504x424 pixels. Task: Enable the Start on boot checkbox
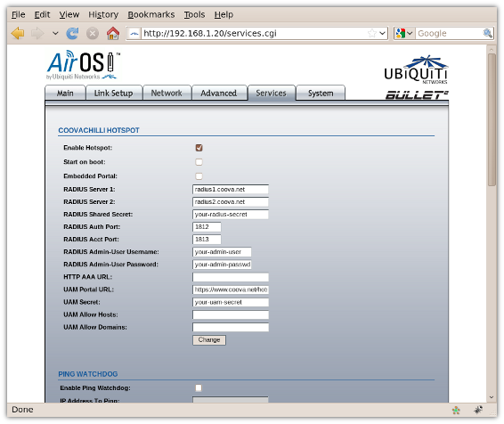click(x=199, y=162)
